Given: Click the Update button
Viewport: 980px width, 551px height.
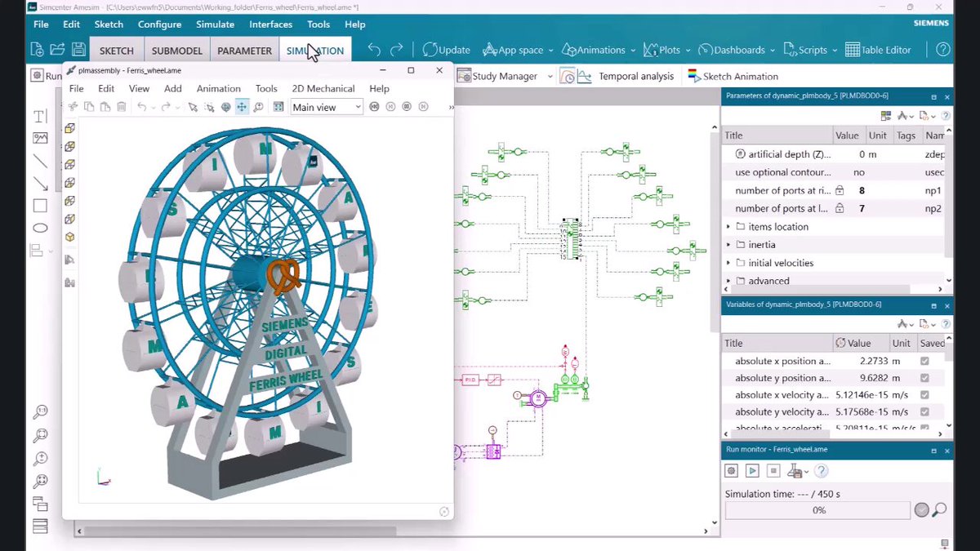Looking at the screenshot, I should click(446, 50).
